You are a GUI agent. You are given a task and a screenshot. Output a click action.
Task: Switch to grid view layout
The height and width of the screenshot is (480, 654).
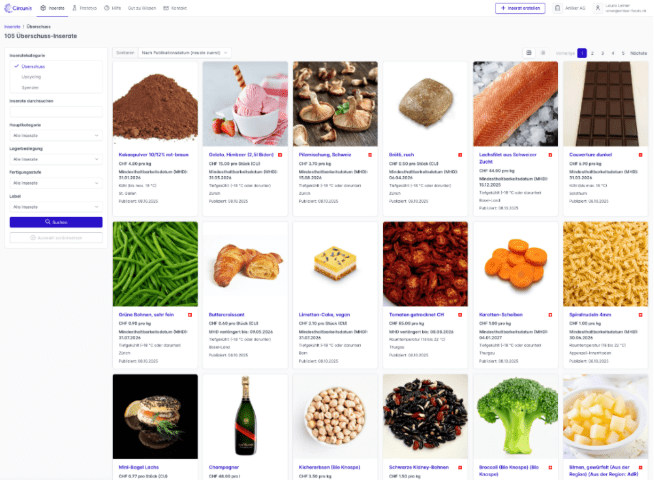(529, 52)
